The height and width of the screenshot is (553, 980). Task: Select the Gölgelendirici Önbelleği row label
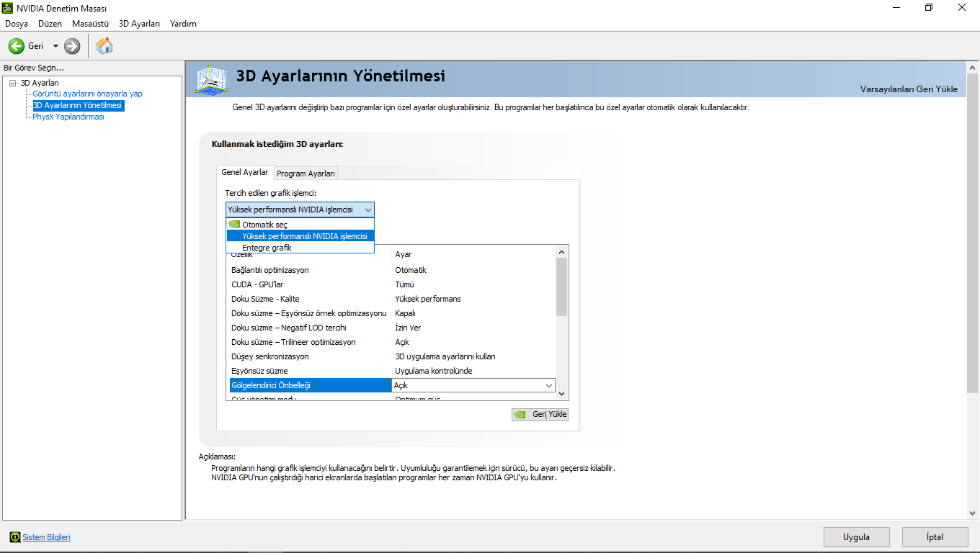(311, 385)
